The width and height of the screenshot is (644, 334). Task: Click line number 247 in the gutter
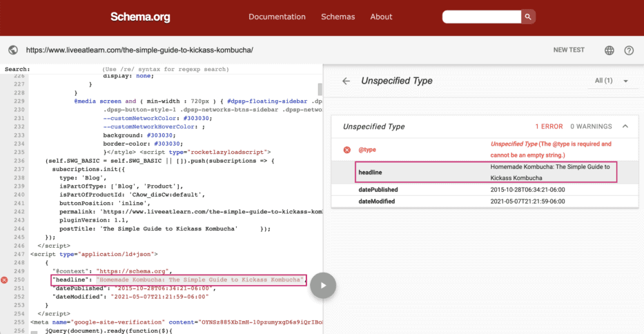coord(19,255)
